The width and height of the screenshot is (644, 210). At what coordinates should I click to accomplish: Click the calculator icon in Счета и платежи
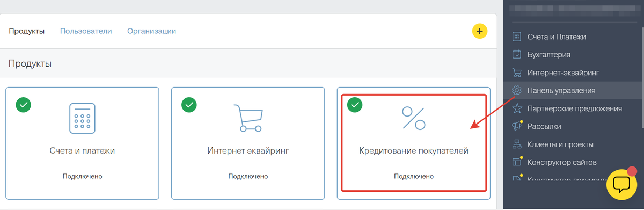[x=82, y=118]
